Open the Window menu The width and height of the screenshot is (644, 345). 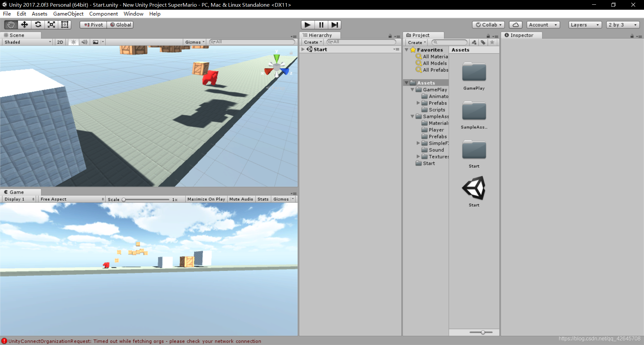[x=133, y=14]
